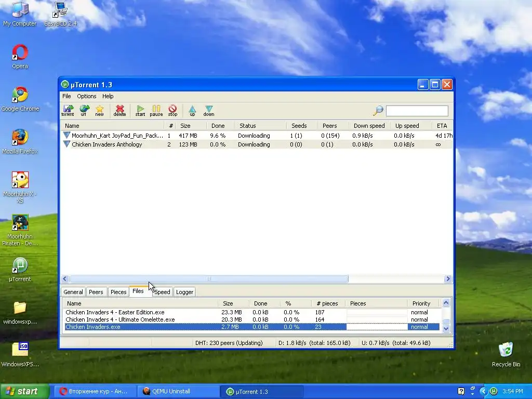Click download status icon of Chicken Invaders Anthology

(x=66, y=144)
